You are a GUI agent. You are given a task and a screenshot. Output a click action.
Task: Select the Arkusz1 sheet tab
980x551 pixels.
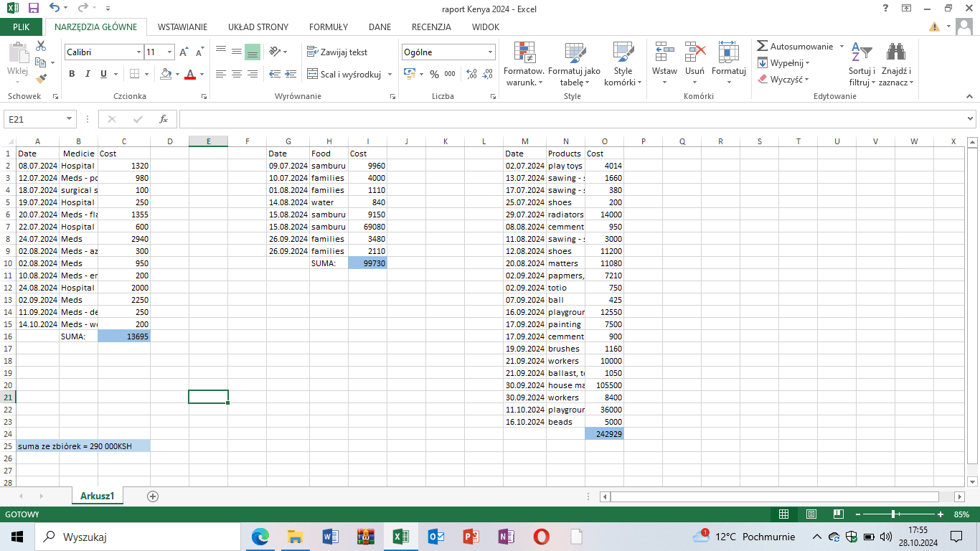click(x=98, y=496)
